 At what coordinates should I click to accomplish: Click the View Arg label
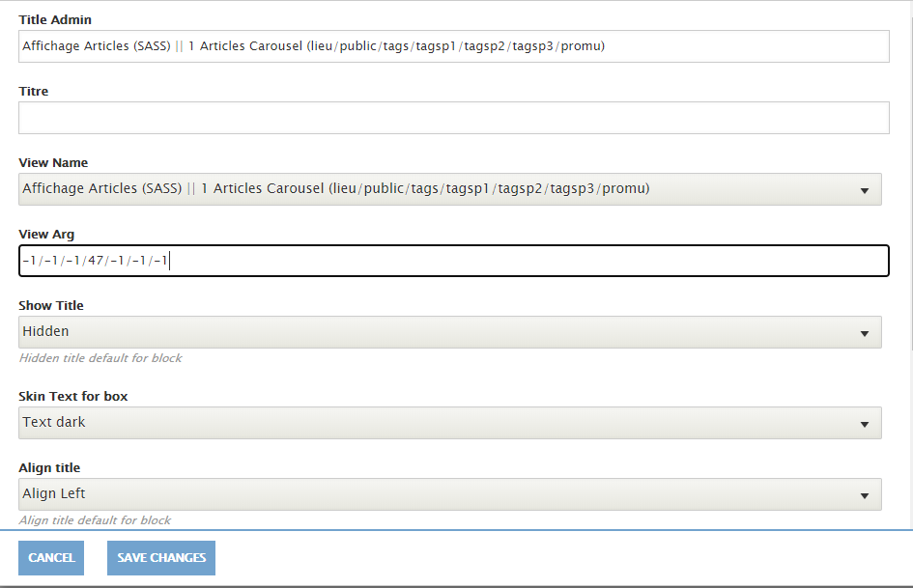pyautogui.click(x=46, y=234)
